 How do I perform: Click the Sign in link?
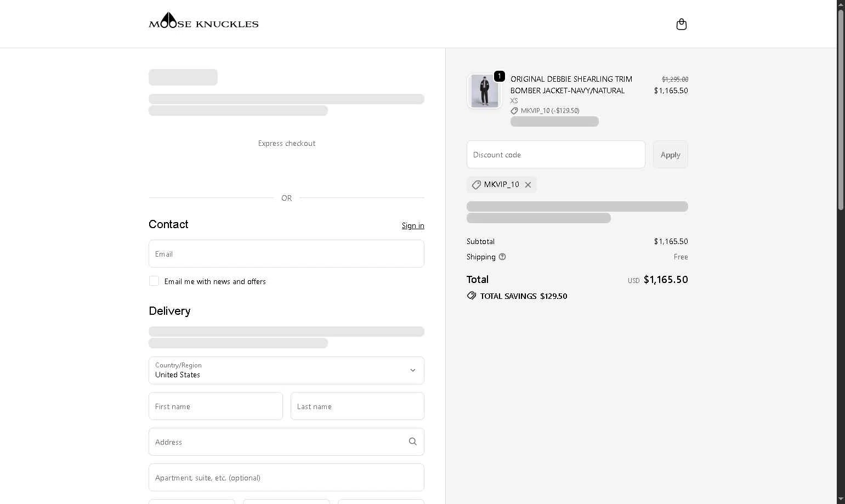[413, 225]
